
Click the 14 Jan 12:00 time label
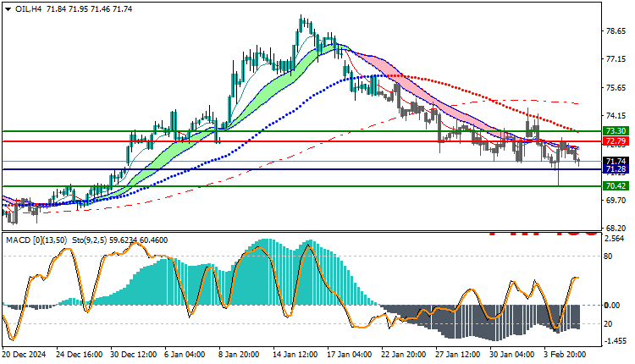[x=295, y=355]
